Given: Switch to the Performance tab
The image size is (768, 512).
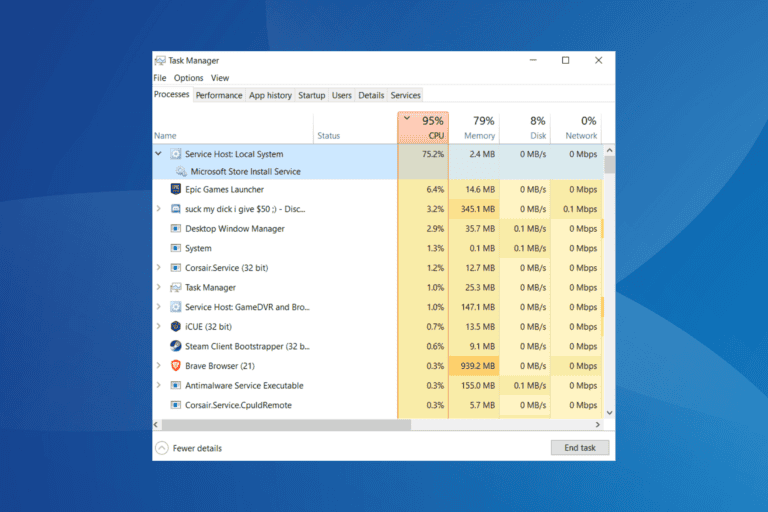Looking at the screenshot, I should coord(219,95).
